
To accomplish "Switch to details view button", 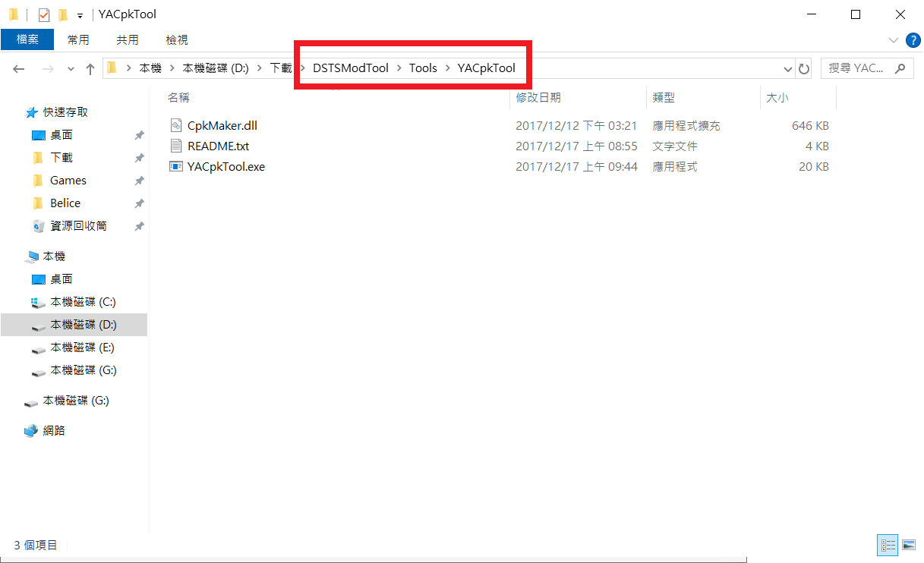I will pyautogui.click(x=887, y=545).
